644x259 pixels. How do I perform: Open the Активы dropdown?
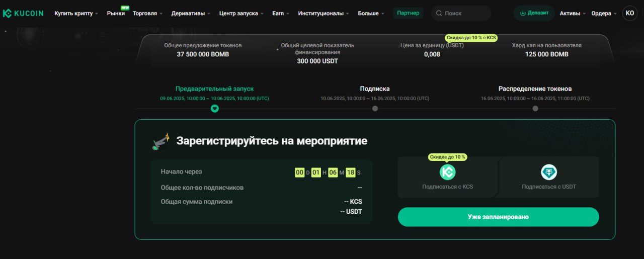[573, 14]
